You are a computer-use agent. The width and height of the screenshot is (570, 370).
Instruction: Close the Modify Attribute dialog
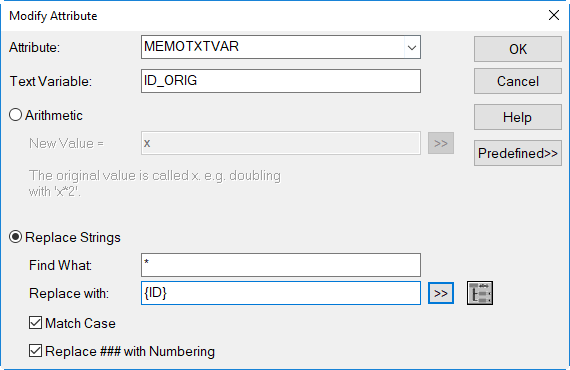coord(554,15)
